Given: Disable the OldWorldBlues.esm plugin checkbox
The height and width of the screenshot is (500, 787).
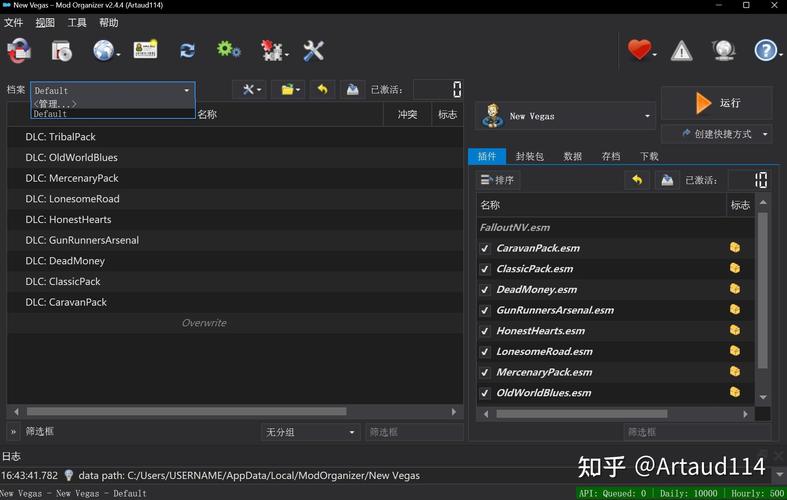Looking at the screenshot, I should coord(485,393).
